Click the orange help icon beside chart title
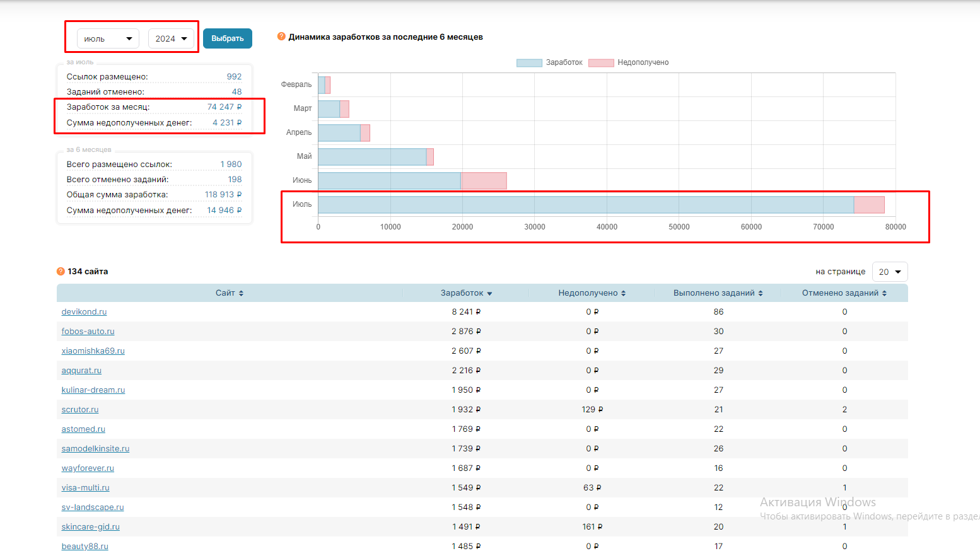Viewport: 980px width, 551px height. (281, 37)
